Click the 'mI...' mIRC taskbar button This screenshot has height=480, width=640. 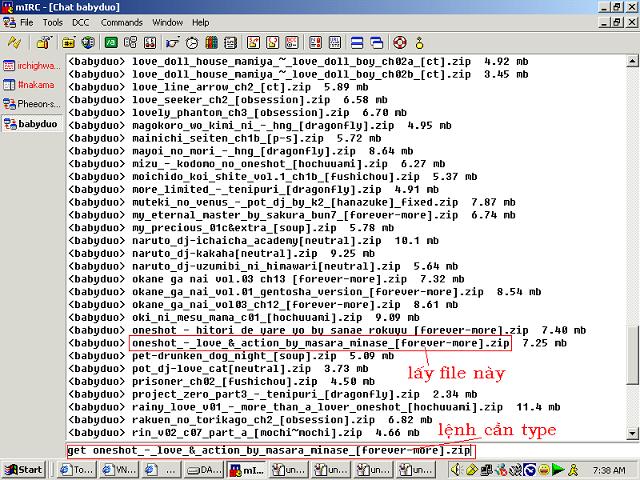coord(246,470)
